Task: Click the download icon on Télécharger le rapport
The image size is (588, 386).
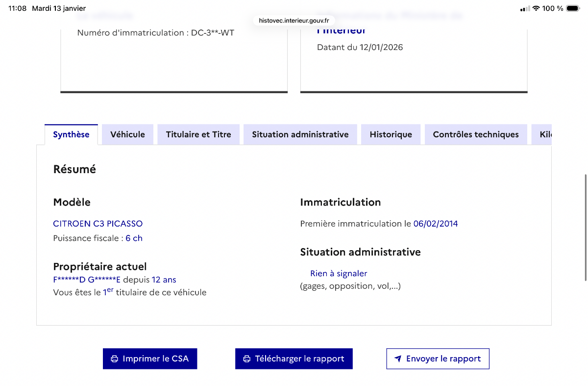Action: 246,359
